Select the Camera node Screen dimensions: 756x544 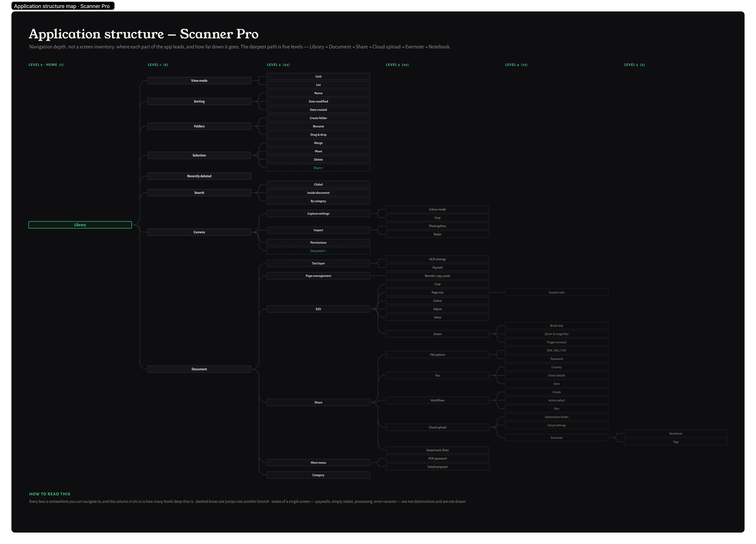[x=199, y=232]
